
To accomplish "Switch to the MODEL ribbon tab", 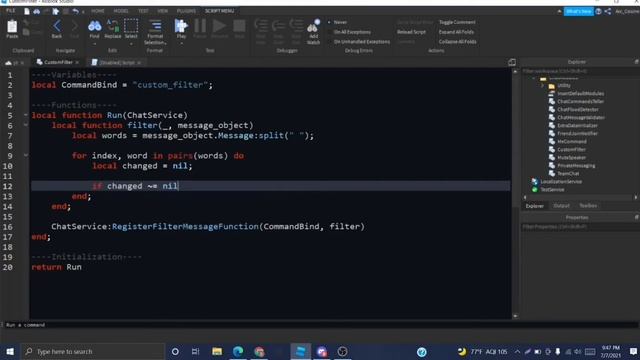I will 121,11.
